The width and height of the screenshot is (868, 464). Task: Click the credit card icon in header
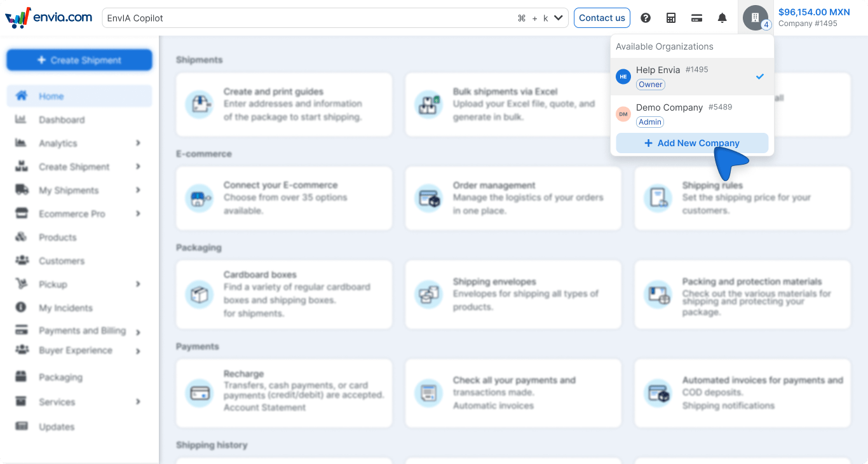pos(696,18)
